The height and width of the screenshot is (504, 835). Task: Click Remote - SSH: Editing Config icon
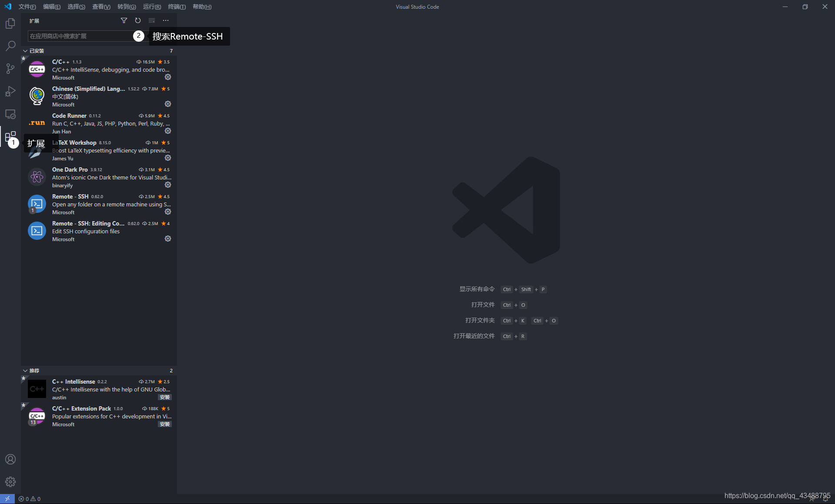[x=37, y=231]
